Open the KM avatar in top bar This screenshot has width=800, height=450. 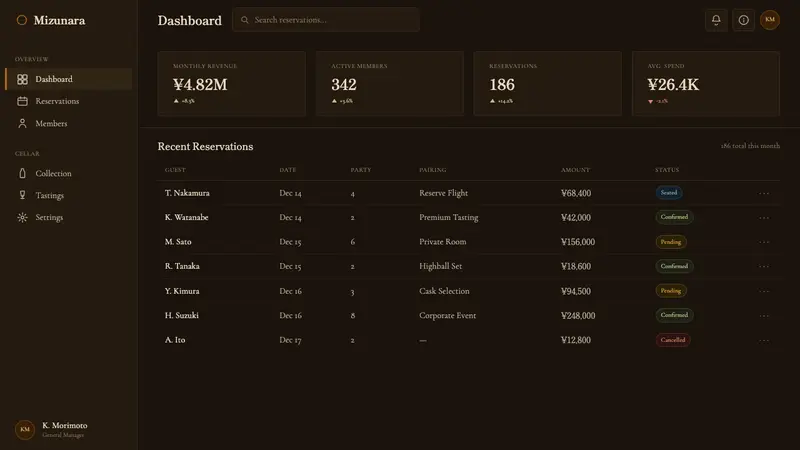point(770,20)
